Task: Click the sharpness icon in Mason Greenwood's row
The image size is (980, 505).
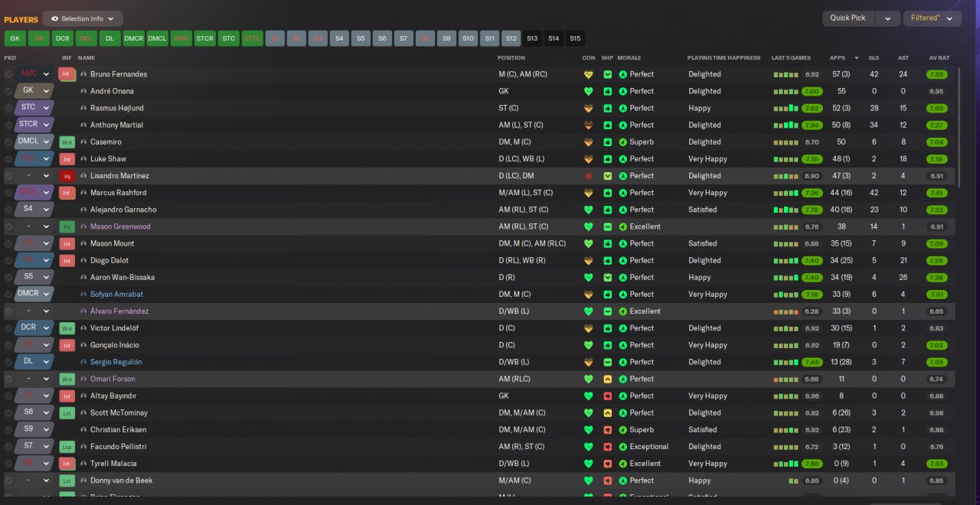Action: tap(608, 226)
